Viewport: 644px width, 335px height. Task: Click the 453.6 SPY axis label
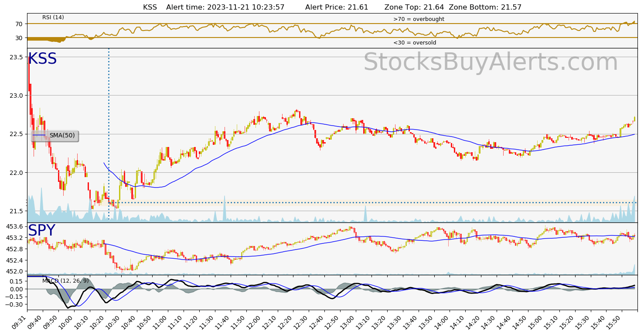point(15,226)
